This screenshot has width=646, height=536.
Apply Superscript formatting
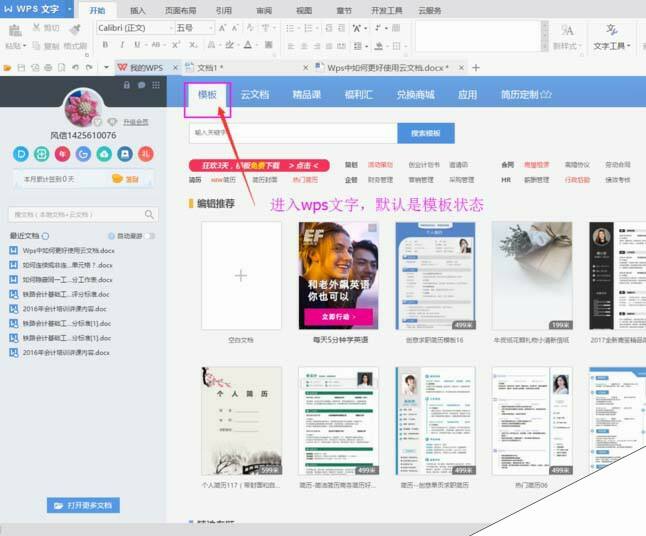tap(176, 44)
